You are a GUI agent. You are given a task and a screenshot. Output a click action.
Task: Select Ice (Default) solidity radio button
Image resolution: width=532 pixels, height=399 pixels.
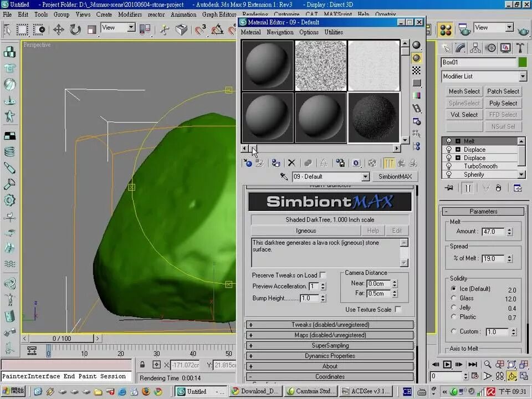[x=454, y=288]
